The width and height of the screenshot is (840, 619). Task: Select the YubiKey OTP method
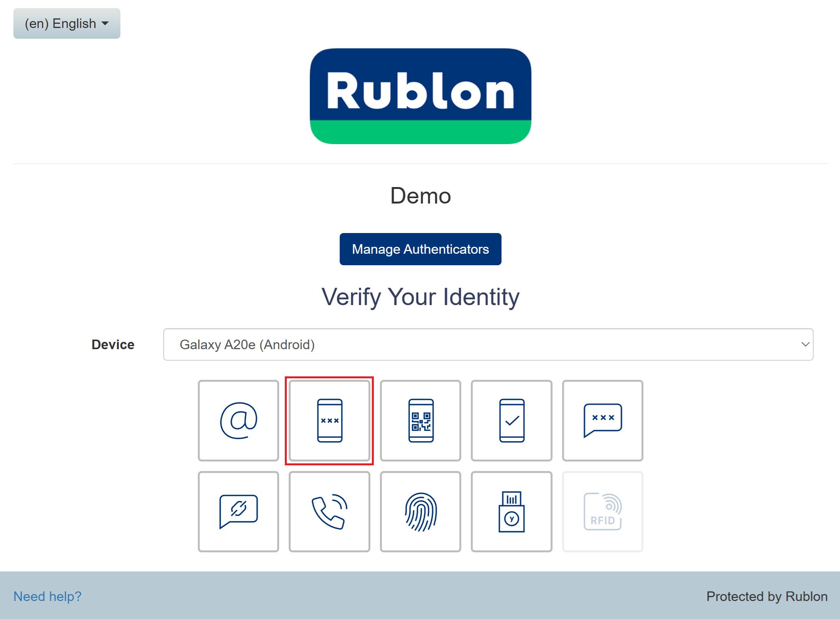pyautogui.click(x=511, y=511)
